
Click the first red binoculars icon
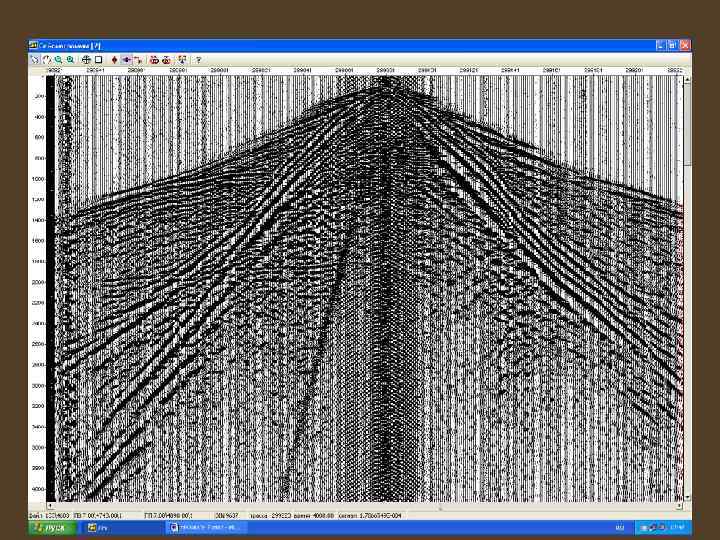[154, 60]
